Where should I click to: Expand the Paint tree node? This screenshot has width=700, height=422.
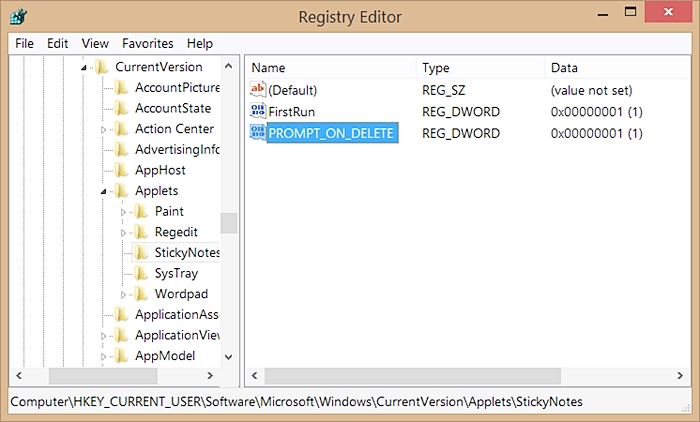click(x=123, y=212)
